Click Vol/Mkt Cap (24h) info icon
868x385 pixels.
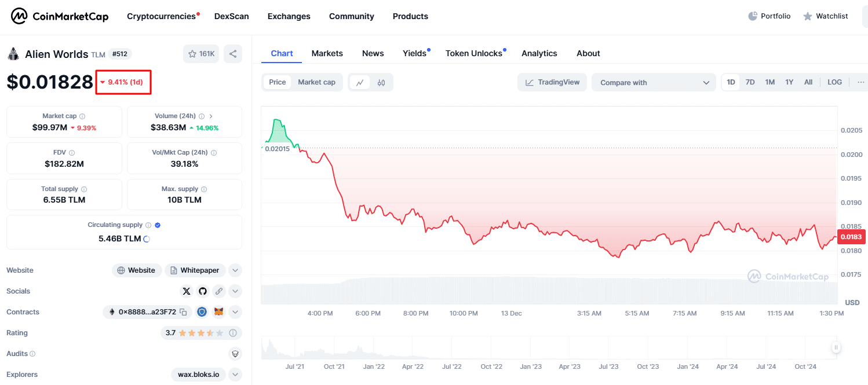click(x=214, y=153)
